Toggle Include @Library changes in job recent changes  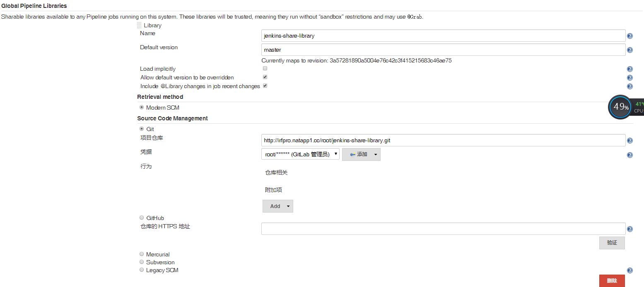[x=265, y=86]
